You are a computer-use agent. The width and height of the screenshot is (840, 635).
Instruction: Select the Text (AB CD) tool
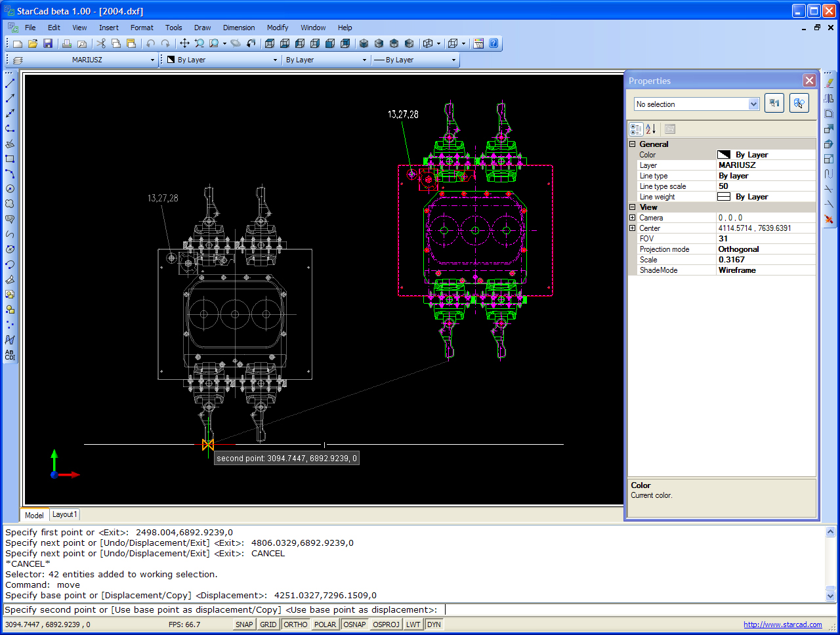tap(10, 355)
